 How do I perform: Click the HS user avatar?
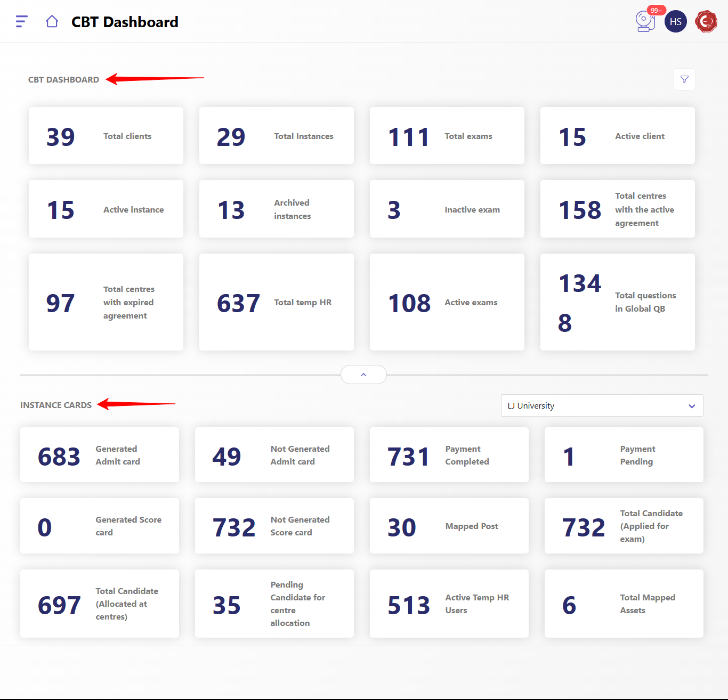(675, 22)
